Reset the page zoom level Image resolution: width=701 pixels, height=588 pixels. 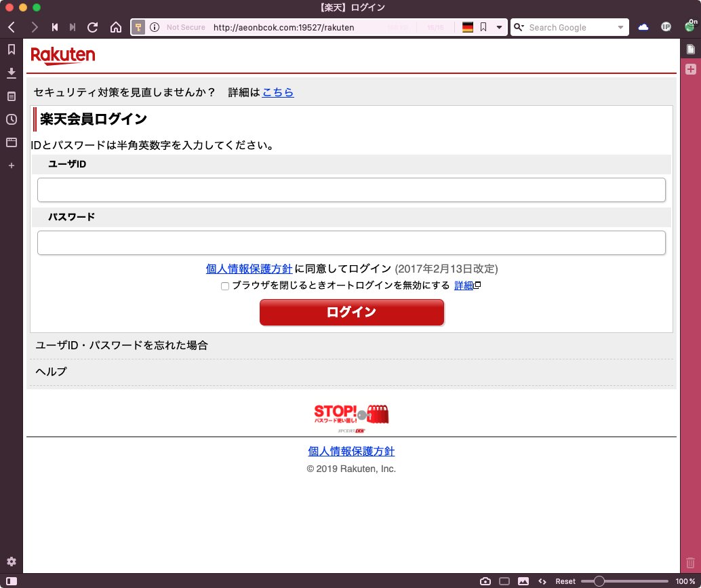tap(565, 581)
